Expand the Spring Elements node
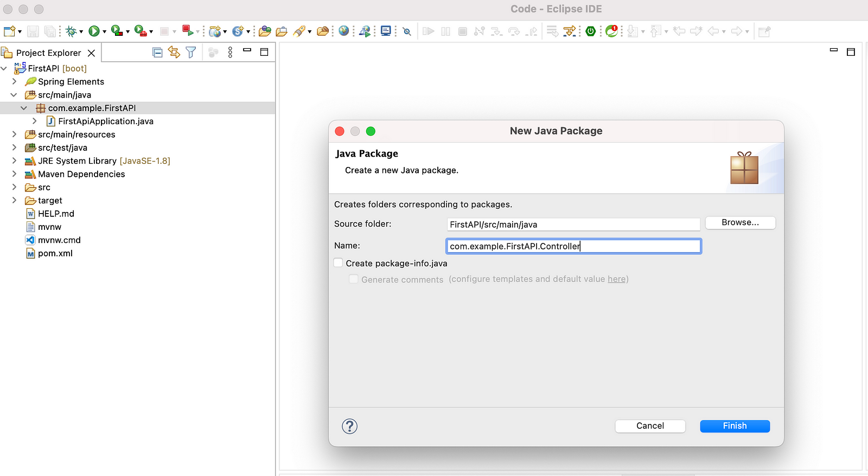The width and height of the screenshot is (868, 476). tap(14, 81)
